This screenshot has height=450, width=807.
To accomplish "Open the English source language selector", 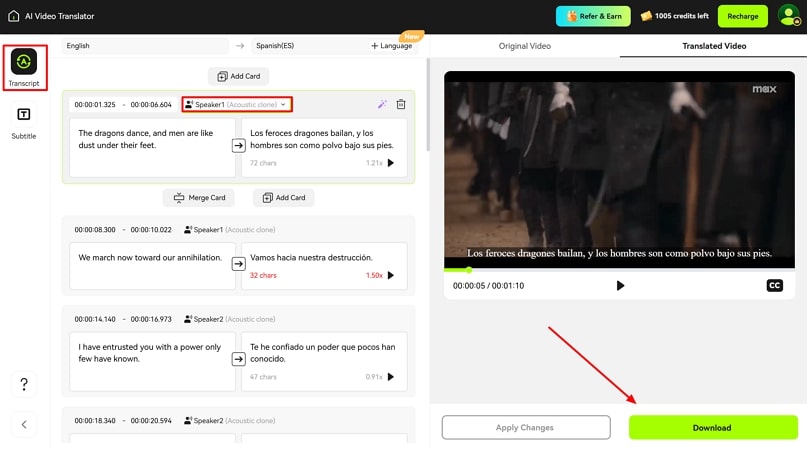I will 145,46.
